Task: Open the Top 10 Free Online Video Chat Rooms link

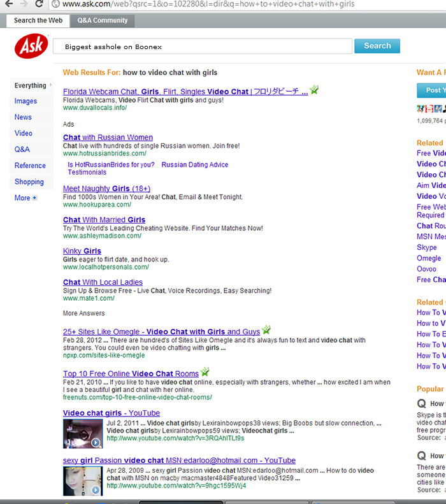Action: point(131,374)
